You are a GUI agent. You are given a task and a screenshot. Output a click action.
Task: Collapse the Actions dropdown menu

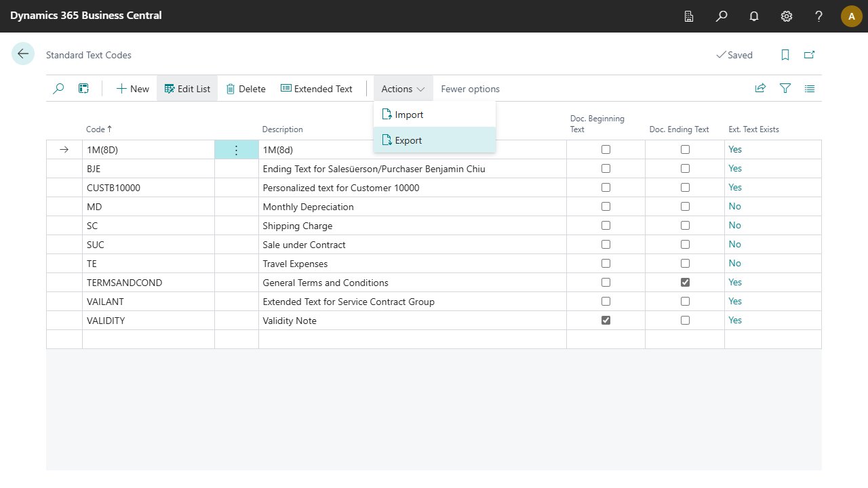[x=403, y=89]
